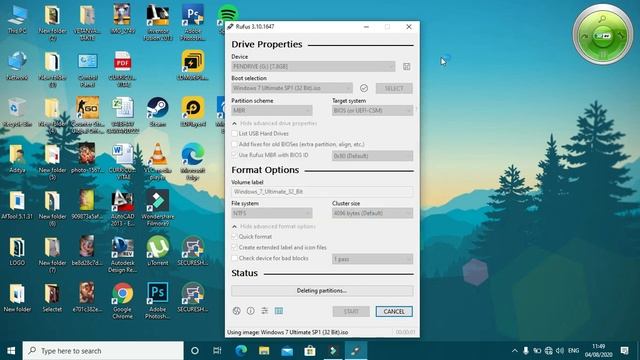Click the green circular recorder widget

[603, 35]
